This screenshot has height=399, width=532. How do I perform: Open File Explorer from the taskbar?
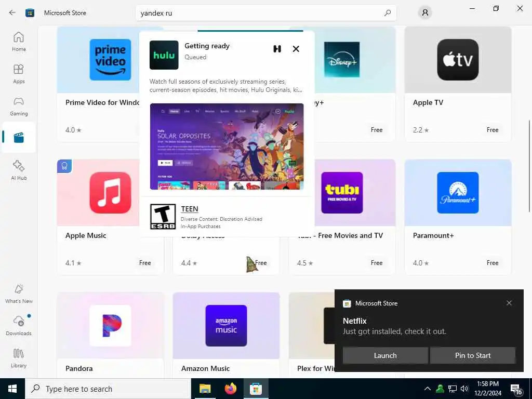[205, 389]
